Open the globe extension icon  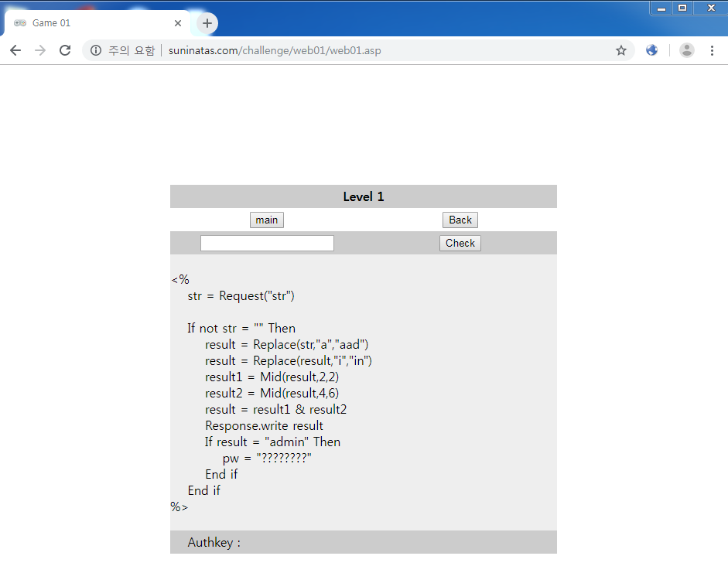click(651, 50)
